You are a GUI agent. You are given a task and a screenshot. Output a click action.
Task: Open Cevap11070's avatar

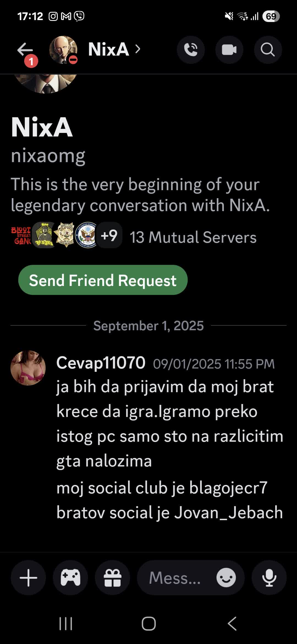(x=28, y=368)
